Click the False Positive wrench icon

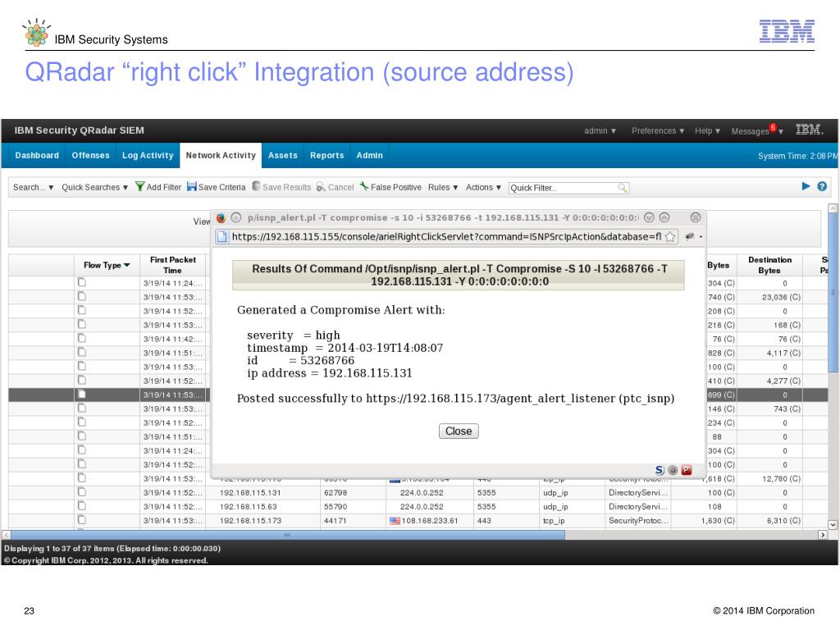point(364,186)
